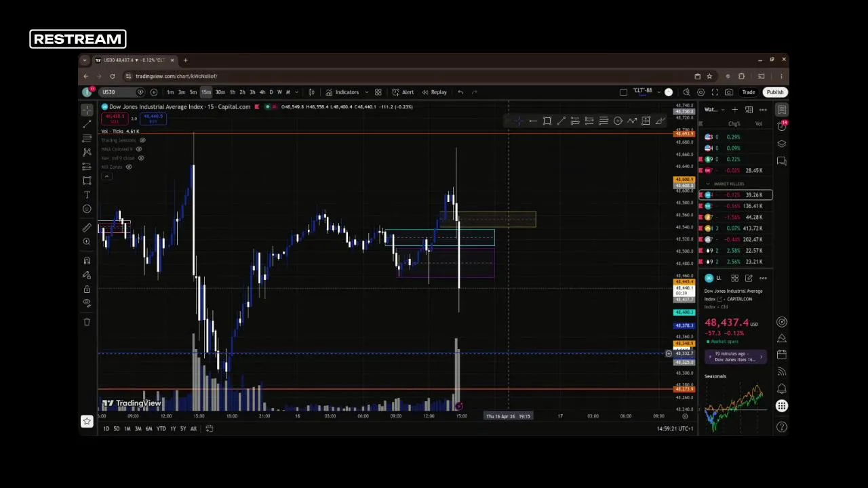Collapse the MARKET KILLERS watchlist section
The height and width of the screenshot is (488, 868).
708,184
